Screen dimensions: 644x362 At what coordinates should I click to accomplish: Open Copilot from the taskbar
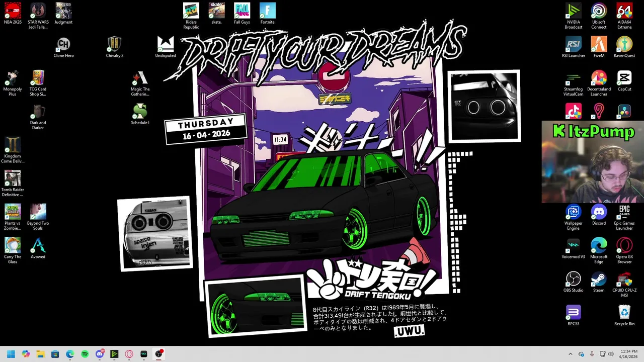pyautogui.click(x=26, y=354)
